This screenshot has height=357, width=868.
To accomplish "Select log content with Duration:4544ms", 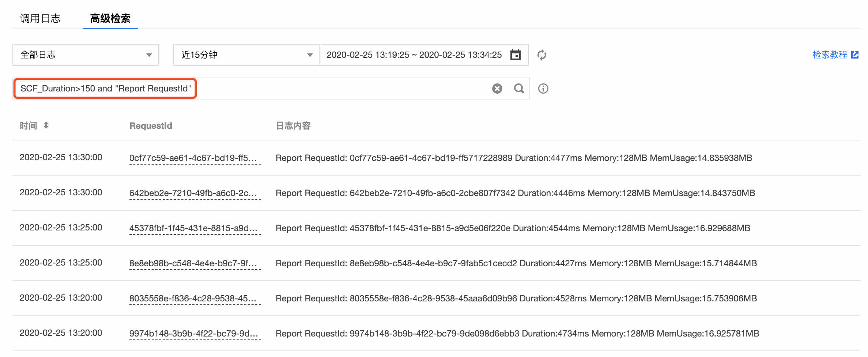I will click(x=513, y=228).
